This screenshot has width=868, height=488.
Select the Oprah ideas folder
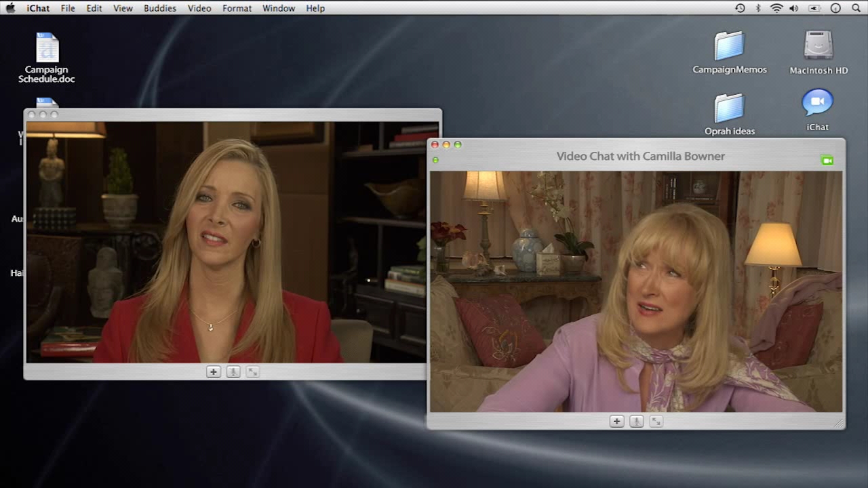(730, 114)
